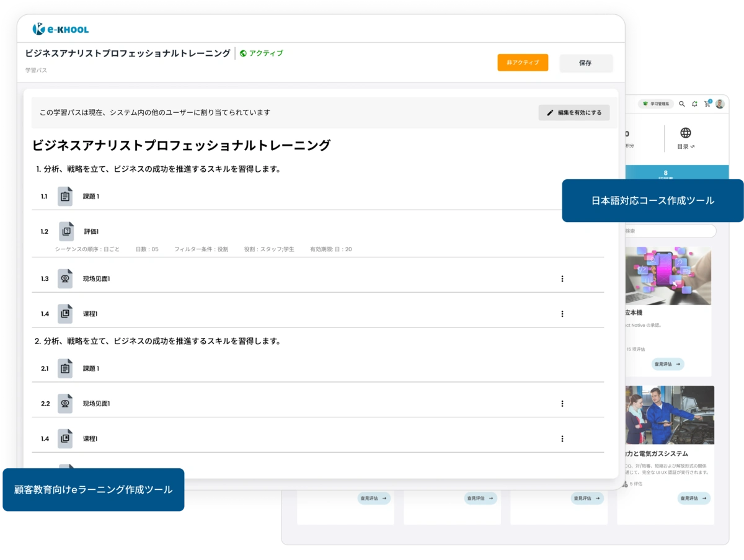Viewport: 744px width, 560px height.
Task: Click the 保存 save button
Action: [586, 63]
